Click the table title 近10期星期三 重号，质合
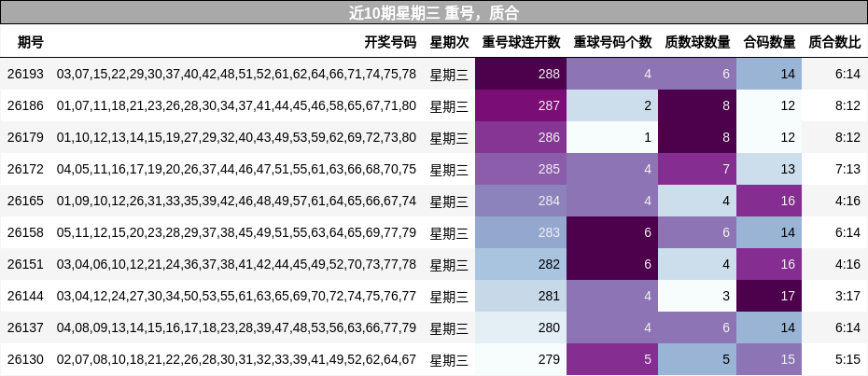Viewport: 868px width, 376px height. click(x=433, y=13)
